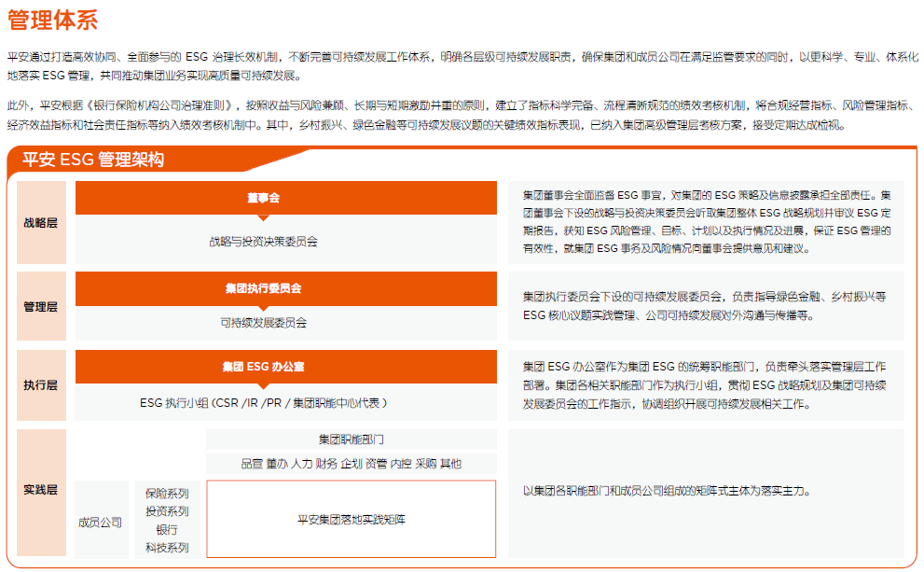
Task: Click the 成员公司 cell
Action: 100,522
